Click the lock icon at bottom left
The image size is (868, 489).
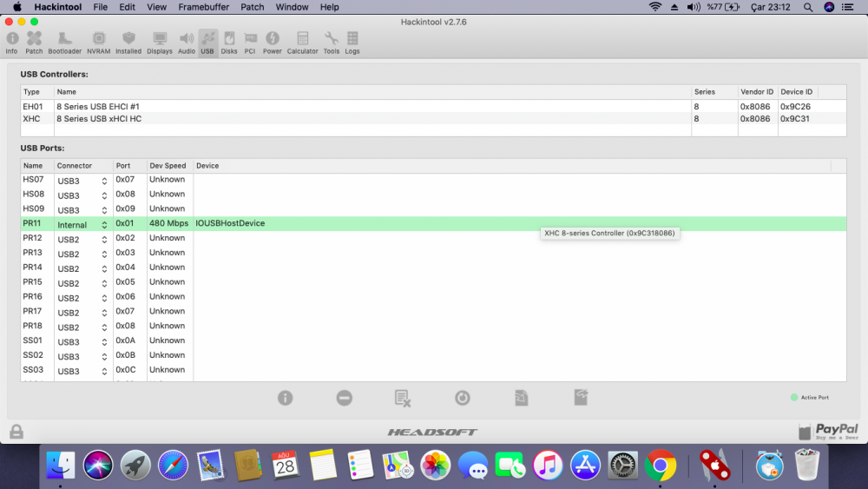(x=16, y=432)
